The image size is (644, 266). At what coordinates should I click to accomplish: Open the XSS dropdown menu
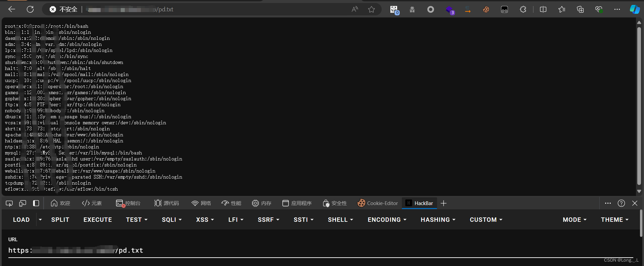click(205, 220)
